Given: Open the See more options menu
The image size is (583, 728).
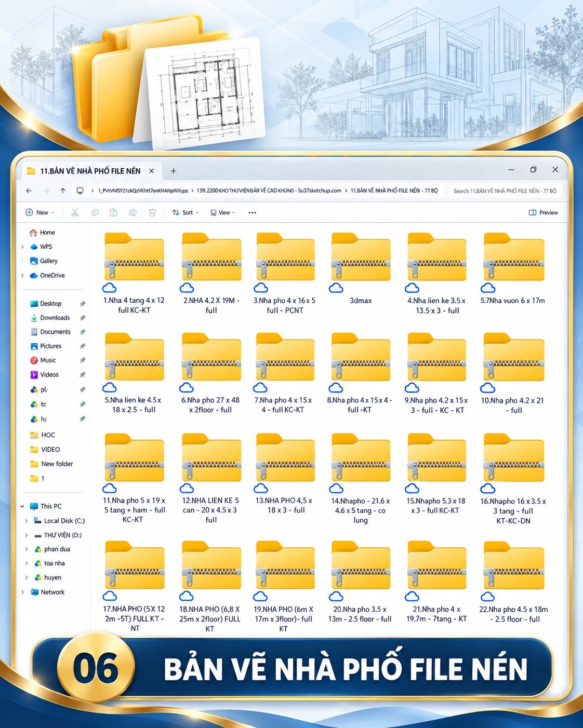Looking at the screenshot, I should coord(253,213).
